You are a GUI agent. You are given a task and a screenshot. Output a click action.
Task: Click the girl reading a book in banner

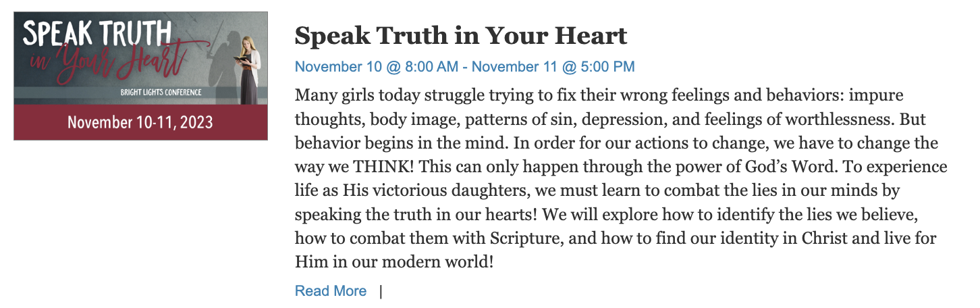click(x=246, y=69)
